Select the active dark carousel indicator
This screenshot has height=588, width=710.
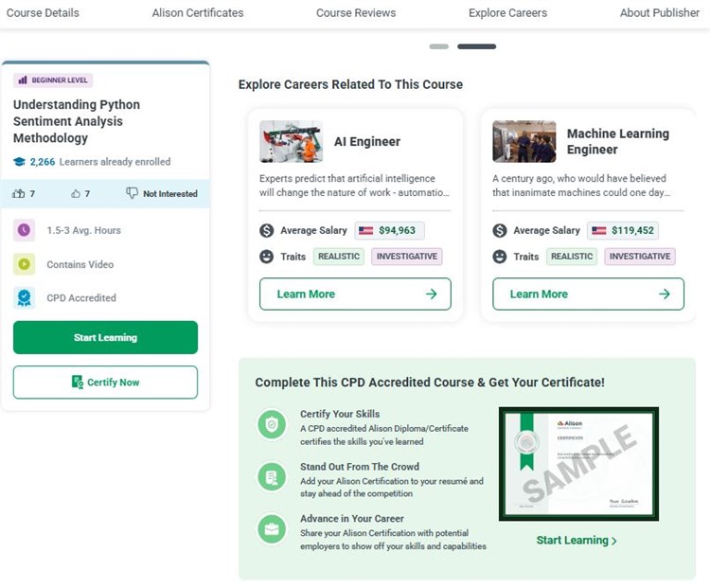pos(476,46)
